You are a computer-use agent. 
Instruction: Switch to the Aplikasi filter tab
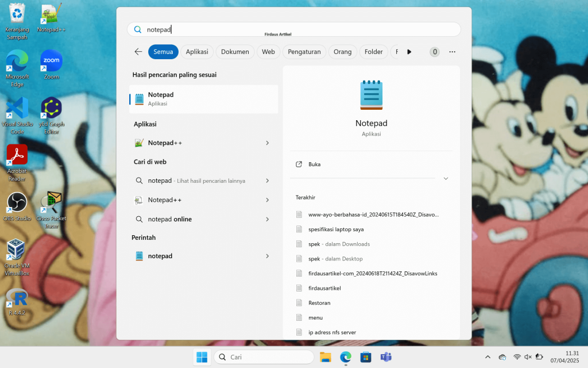tap(197, 52)
